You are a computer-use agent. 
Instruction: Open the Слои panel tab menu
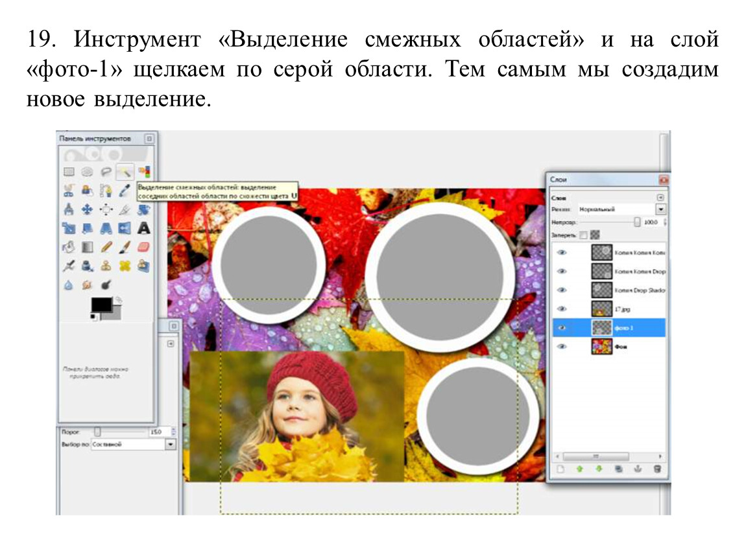pos(660,197)
